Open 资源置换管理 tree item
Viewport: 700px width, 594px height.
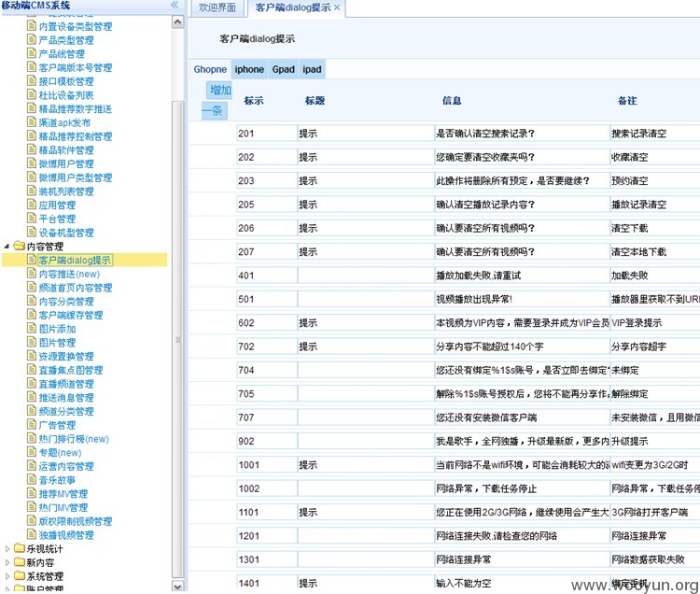pos(66,357)
